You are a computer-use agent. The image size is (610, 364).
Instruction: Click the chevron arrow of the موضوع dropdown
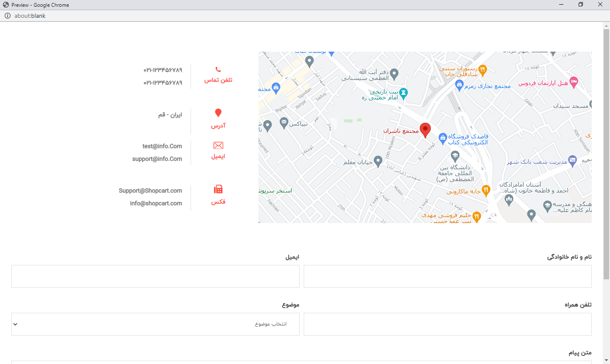(x=15, y=324)
